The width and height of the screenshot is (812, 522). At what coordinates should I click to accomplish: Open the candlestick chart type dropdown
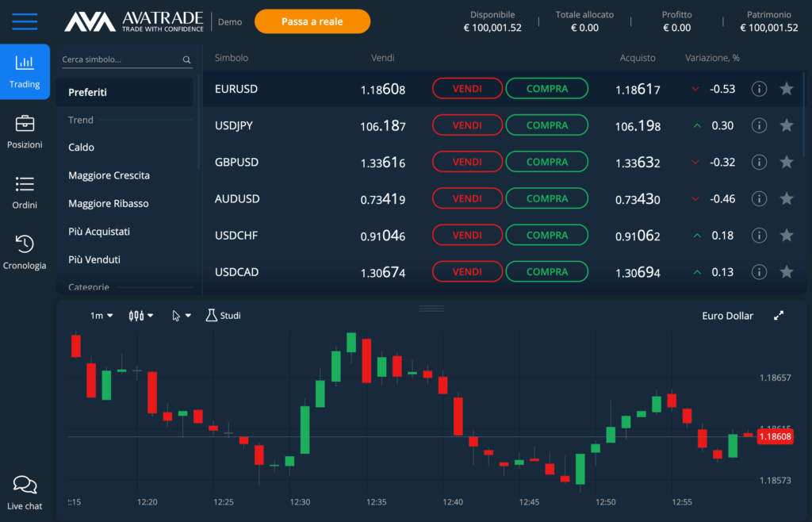point(140,315)
